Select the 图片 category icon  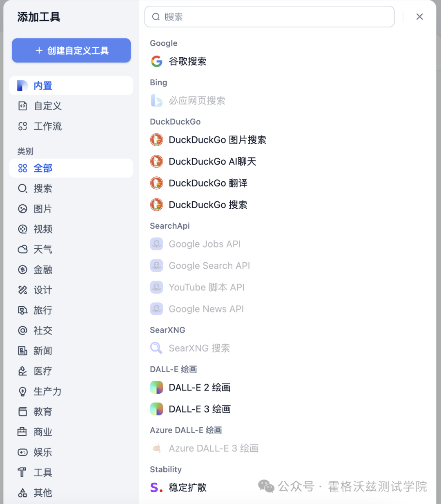(23, 209)
